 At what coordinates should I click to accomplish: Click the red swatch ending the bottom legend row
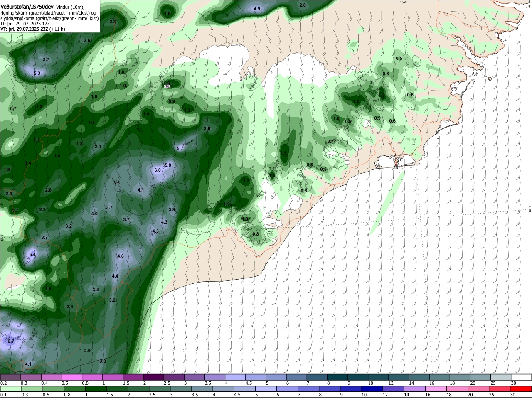[x=522, y=389]
